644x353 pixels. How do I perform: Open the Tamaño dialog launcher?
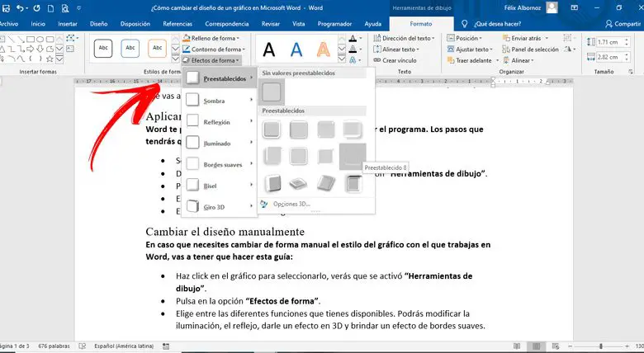click(631, 72)
